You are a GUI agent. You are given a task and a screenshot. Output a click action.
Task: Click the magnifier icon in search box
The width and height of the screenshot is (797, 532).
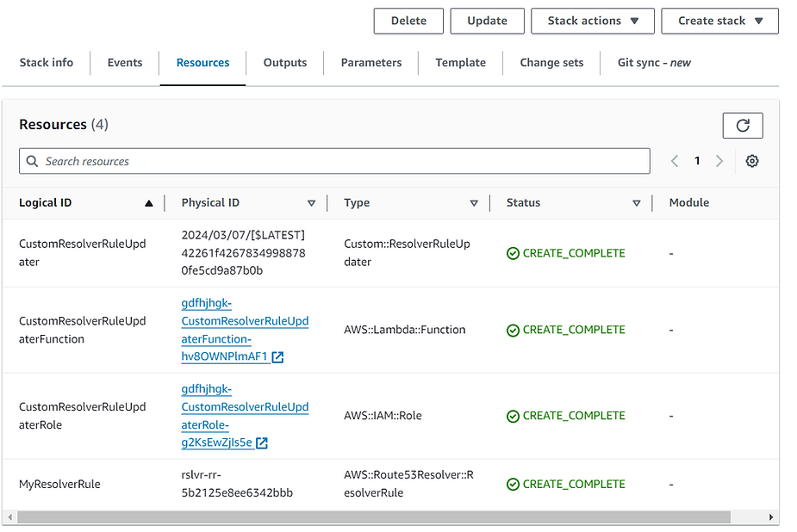(x=33, y=161)
